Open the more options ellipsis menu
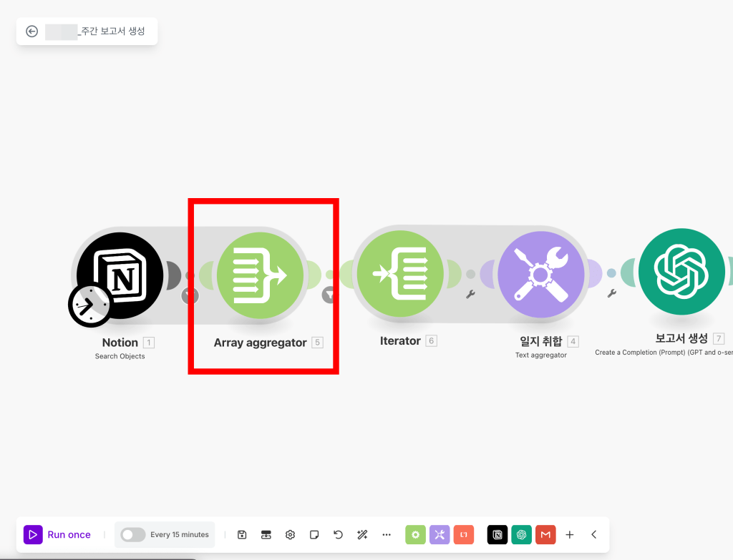The height and width of the screenshot is (560, 733). [x=387, y=534]
